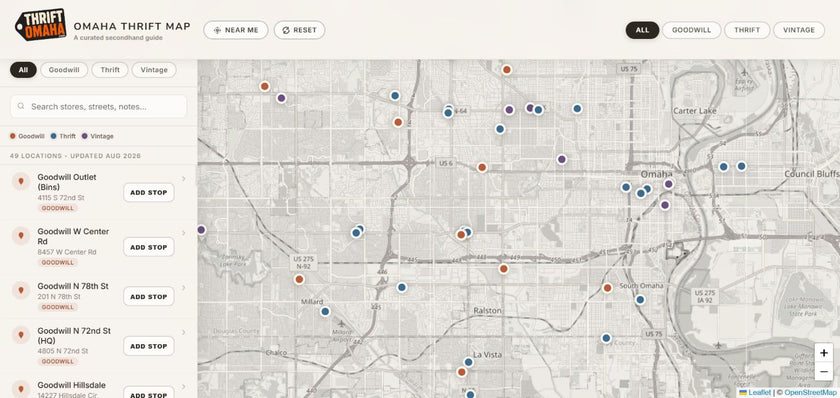Click orange marker north of Ralston
The image size is (840, 398).
[x=503, y=269]
